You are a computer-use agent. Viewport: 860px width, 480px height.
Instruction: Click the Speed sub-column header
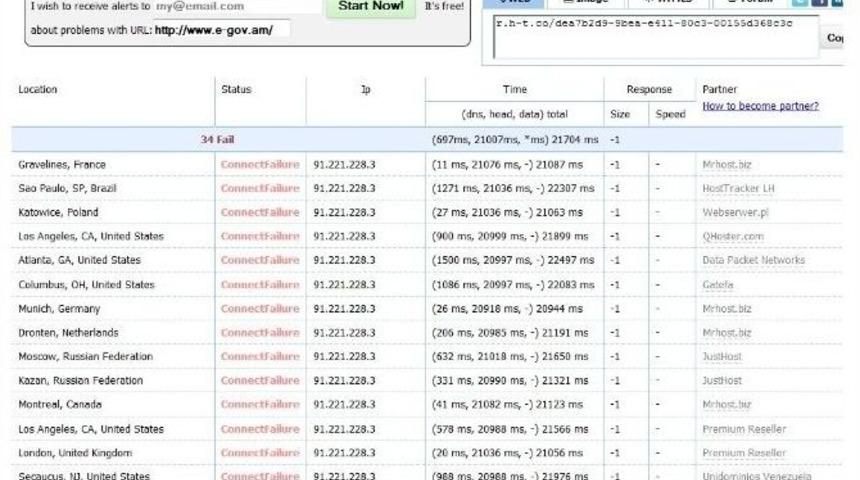pyautogui.click(x=670, y=114)
